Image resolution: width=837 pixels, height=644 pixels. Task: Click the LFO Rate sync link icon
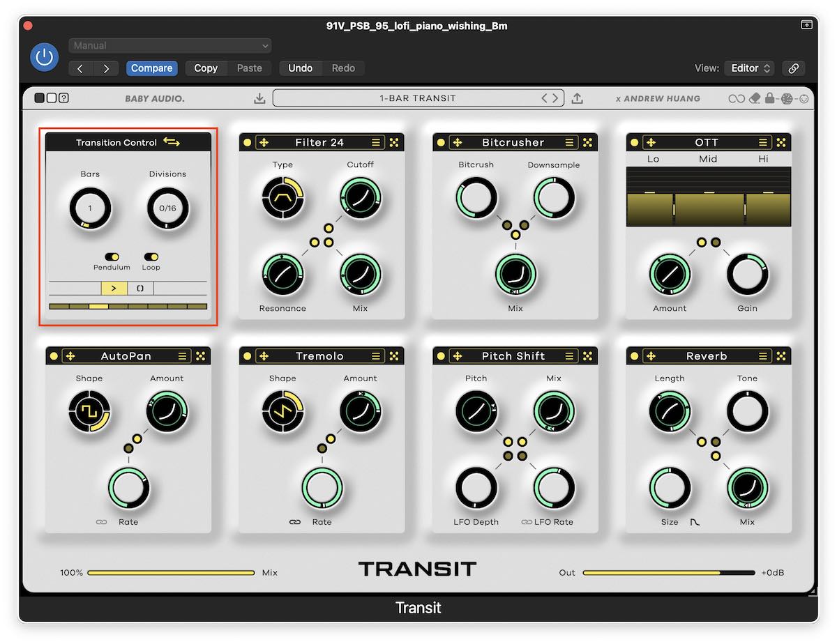pyautogui.click(x=527, y=522)
